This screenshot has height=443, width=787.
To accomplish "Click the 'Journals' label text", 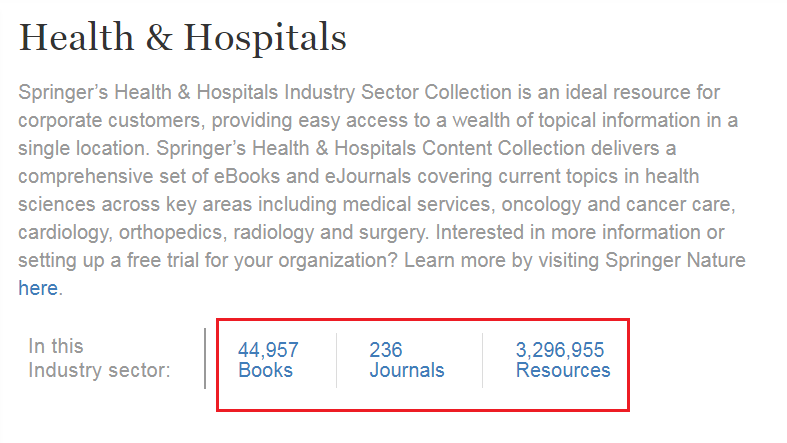I will (x=407, y=370).
